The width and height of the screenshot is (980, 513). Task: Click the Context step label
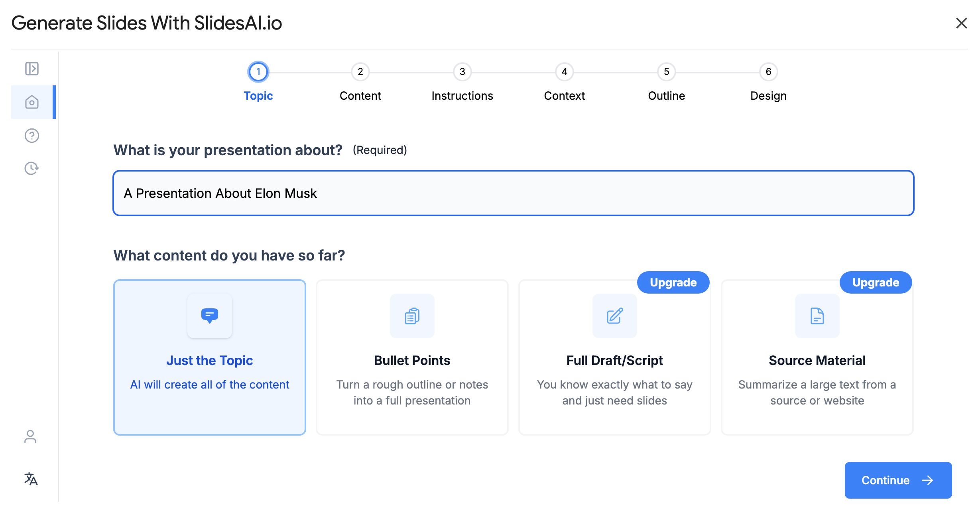(x=565, y=96)
